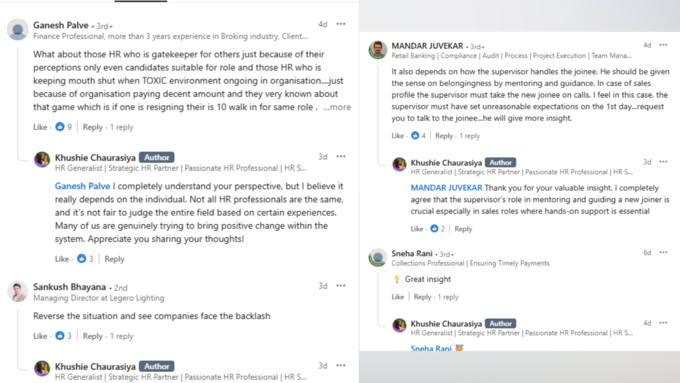Click the like reaction icon showing 4 on Mandar's comment
The width and height of the screenshot is (680, 383).
tap(415, 135)
